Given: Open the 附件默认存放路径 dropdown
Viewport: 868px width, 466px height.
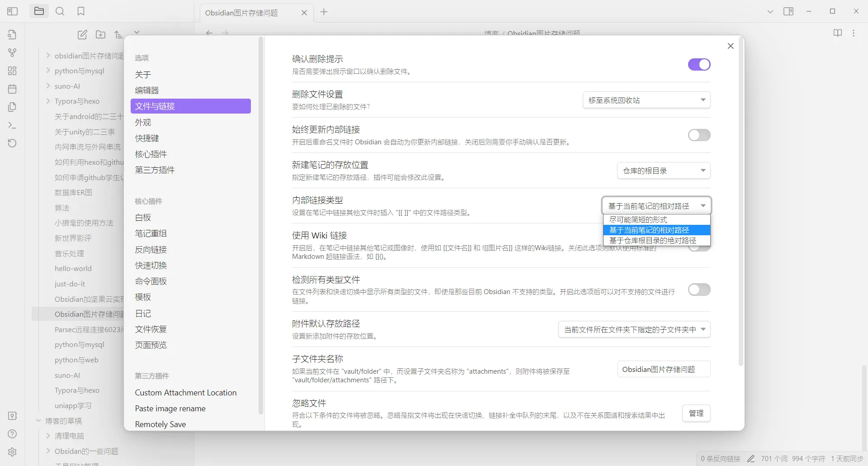Looking at the screenshot, I should 634,329.
